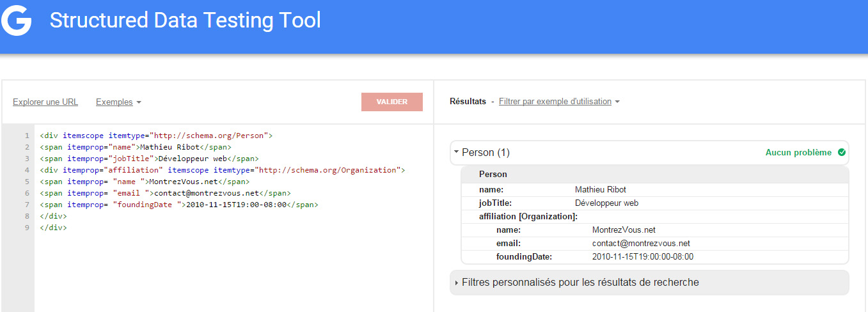Screen dimensions: 868x312
Task: Select the Résultats label
Action: (468, 102)
